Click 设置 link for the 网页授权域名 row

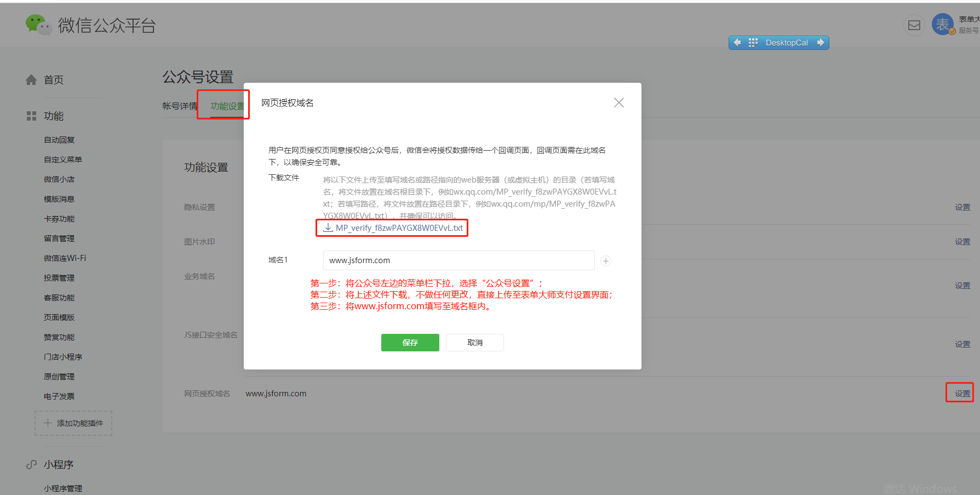point(962,394)
